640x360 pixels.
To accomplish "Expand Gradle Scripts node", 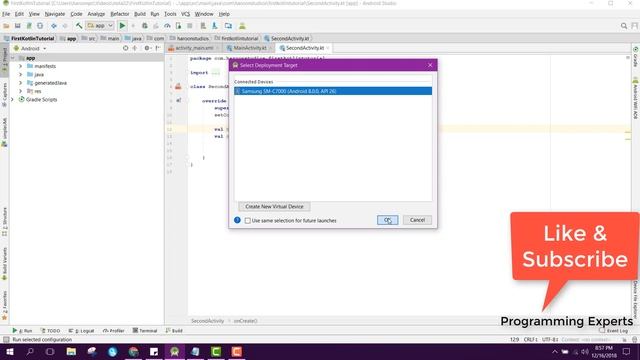I will click(x=12, y=100).
